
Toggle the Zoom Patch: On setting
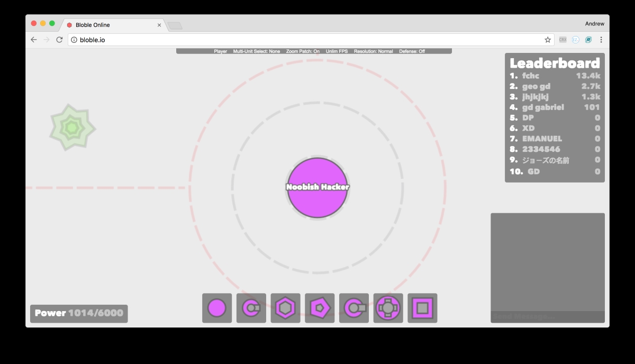click(303, 51)
